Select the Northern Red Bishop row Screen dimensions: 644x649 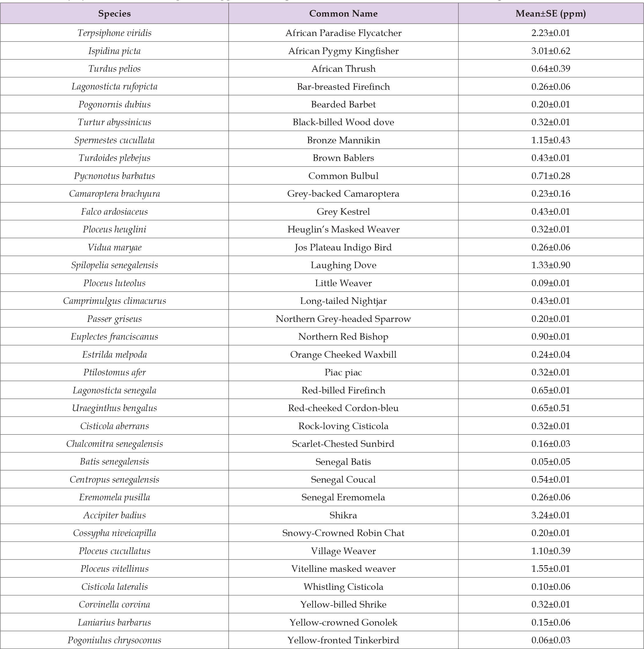tap(343, 337)
